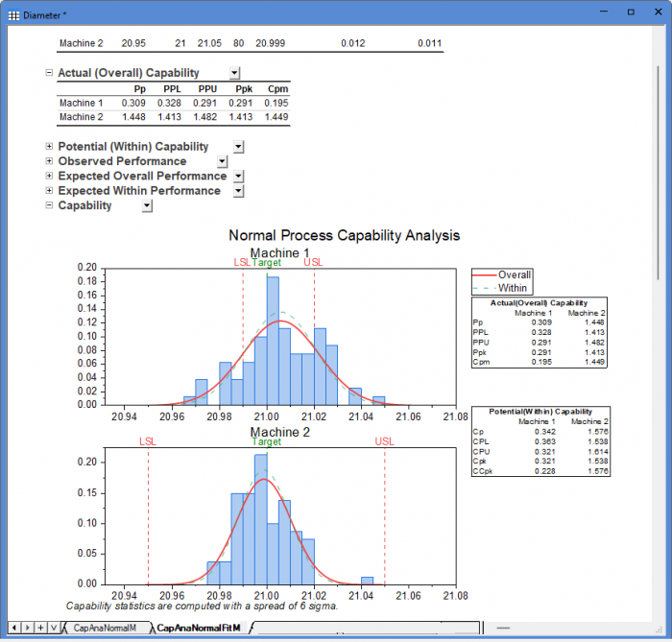Open dropdown arrow beside Capability heading
Screen dimensions: 672x642
point(147,205)
